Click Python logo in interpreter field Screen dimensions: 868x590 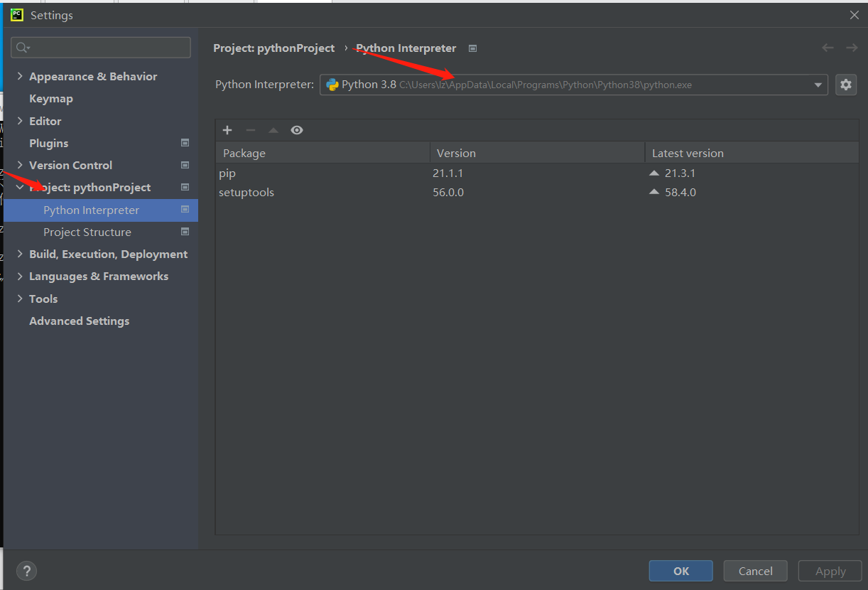(332, 85)
